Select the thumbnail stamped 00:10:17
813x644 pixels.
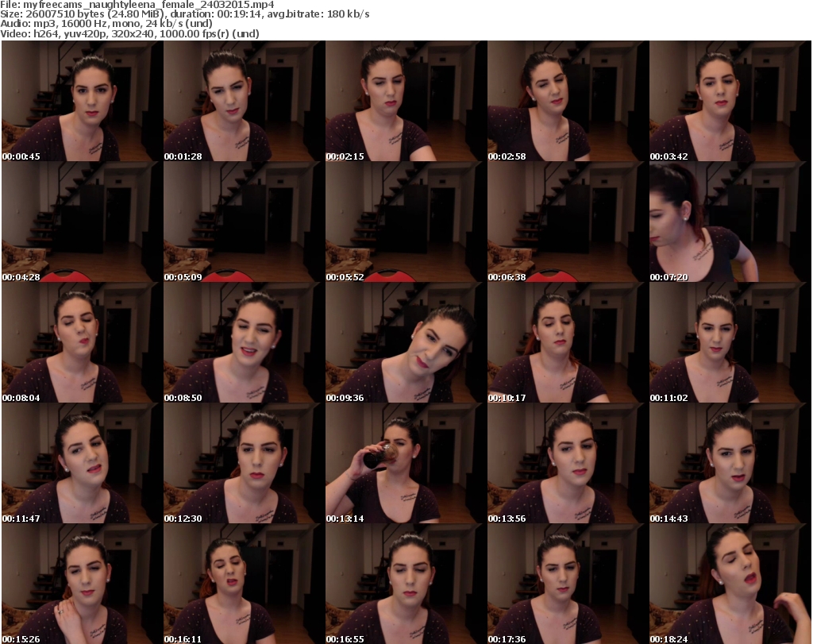coord(568,343)
